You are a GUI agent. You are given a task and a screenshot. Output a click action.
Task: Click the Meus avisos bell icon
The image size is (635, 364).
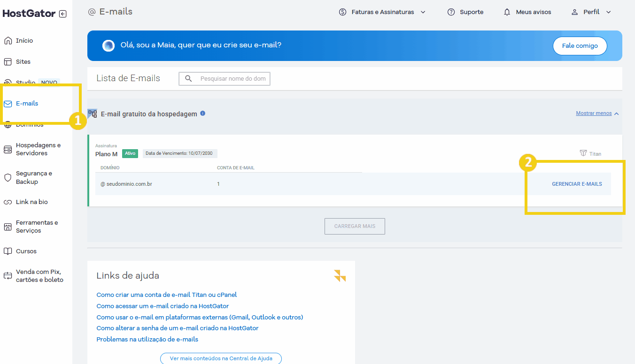507,12
